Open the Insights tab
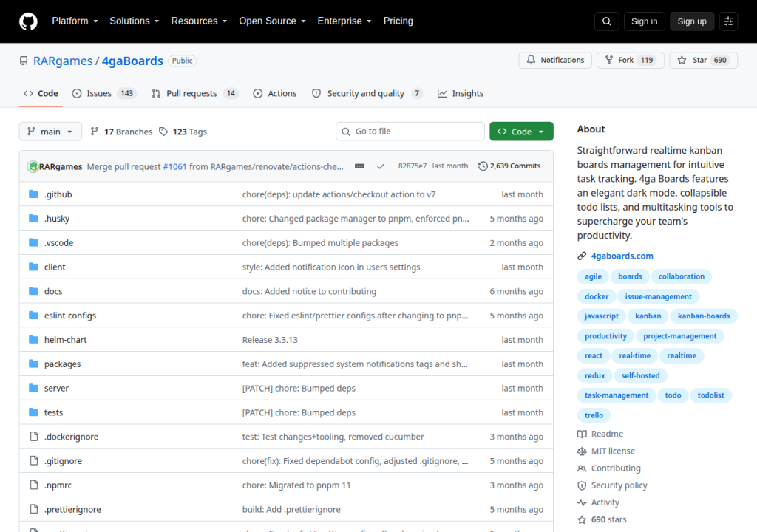The height and width of the screenshot is (532, 757). point(461,94)
